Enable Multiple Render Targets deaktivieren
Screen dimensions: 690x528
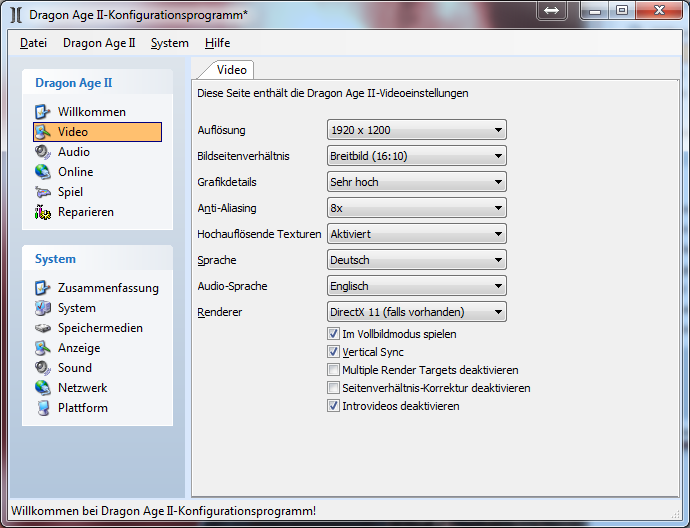click(x=334, y=370)
